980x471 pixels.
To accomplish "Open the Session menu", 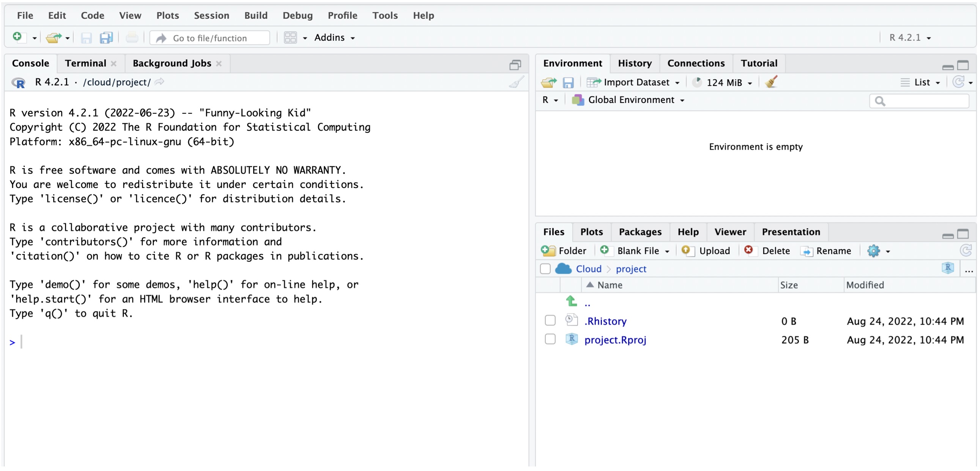I will pos(211,15).
